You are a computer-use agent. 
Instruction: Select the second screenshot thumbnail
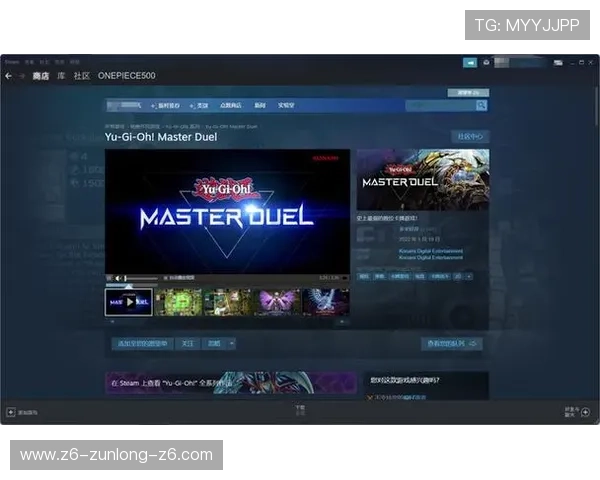[178, 301]
